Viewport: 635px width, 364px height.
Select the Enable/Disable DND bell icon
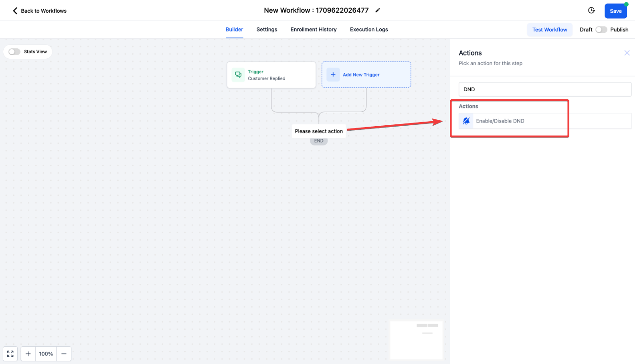coord(466,121)
